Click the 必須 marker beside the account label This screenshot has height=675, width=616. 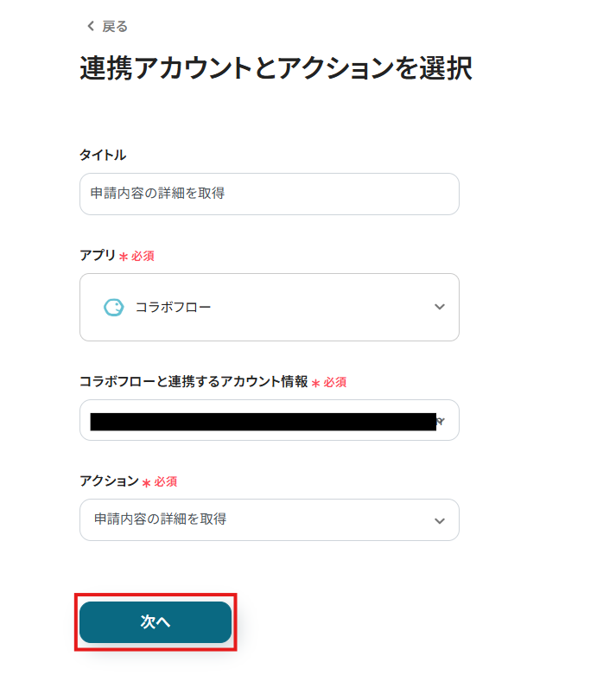click(334, 382)
